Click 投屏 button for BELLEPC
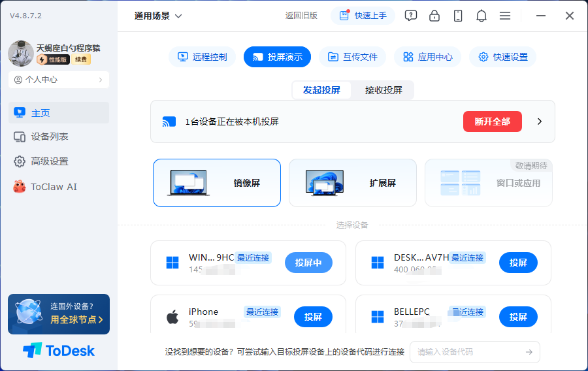588x371 pixels. 518,317
